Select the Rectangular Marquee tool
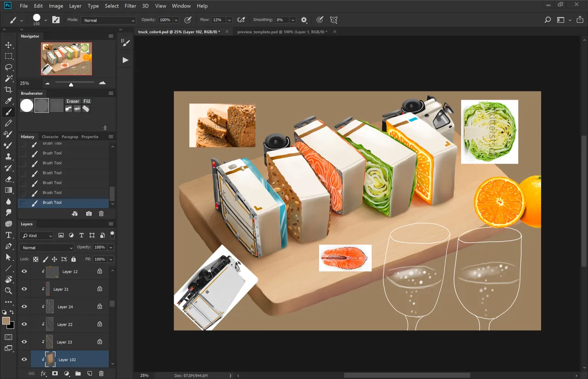Image resolution: width=588 pixels, height=379 pixels. click(8, 56)
